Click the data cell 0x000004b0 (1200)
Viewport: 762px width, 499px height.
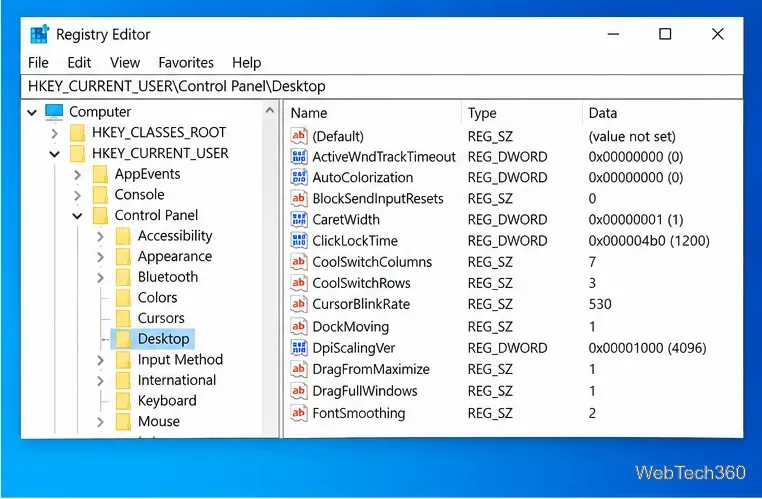pyautogui.click(x=649, y=241)
